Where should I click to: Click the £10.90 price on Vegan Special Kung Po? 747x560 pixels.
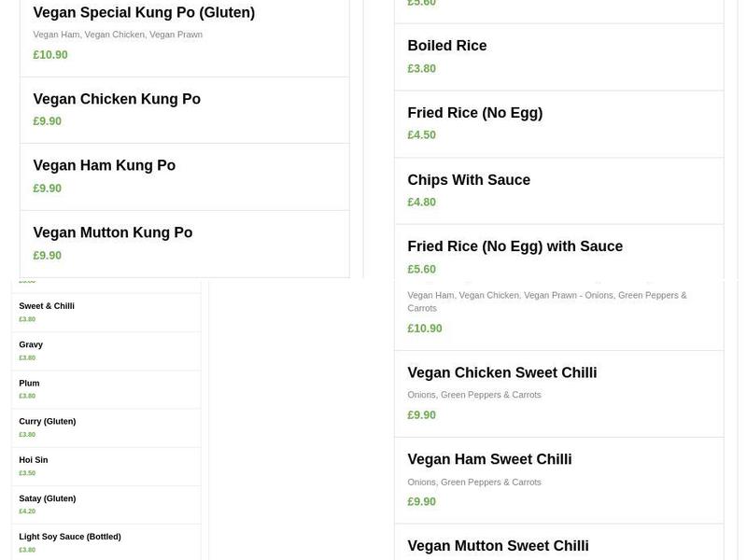(x=49, y=54)
